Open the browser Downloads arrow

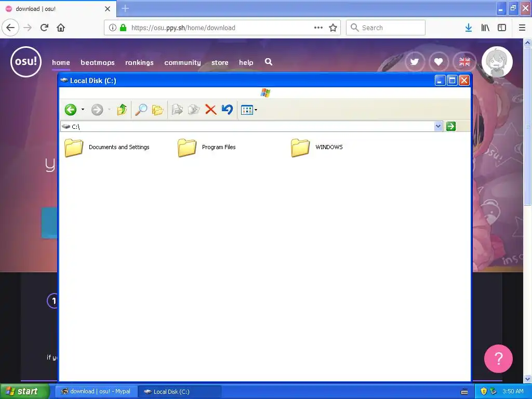pos(469,28)
